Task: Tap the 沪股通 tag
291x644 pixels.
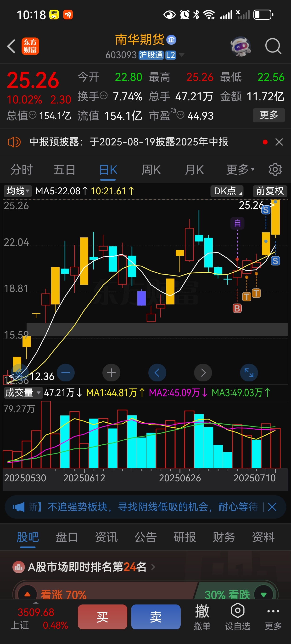Action: coord(151,55)
